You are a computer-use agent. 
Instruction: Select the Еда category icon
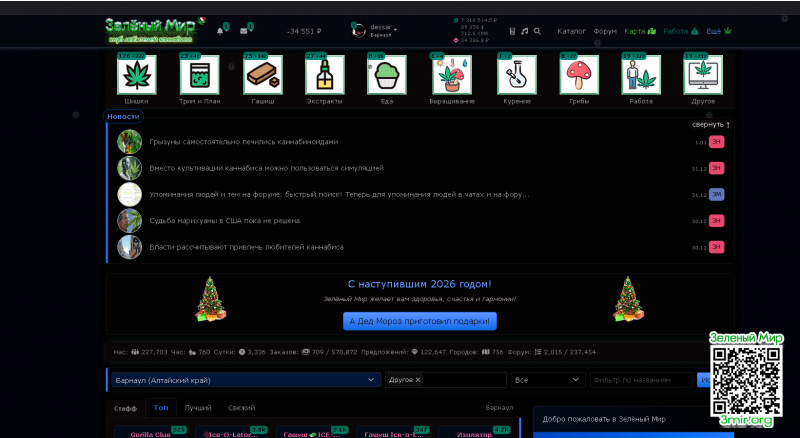(387, 75)
